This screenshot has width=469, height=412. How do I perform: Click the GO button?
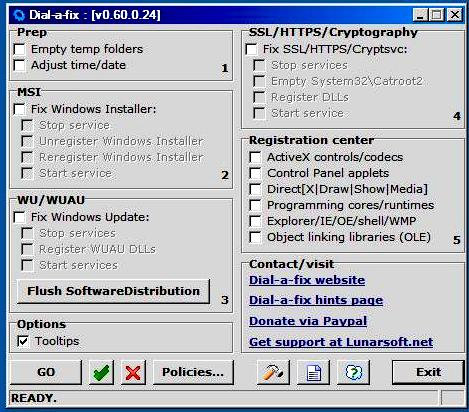(46, 372)
